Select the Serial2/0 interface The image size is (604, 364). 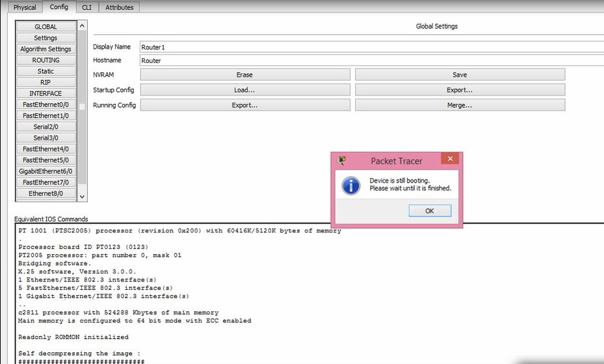(x=46, y=127)
